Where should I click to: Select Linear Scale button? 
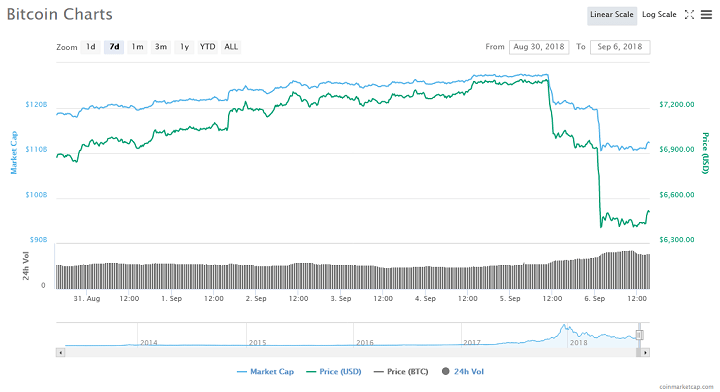(612, 15)
